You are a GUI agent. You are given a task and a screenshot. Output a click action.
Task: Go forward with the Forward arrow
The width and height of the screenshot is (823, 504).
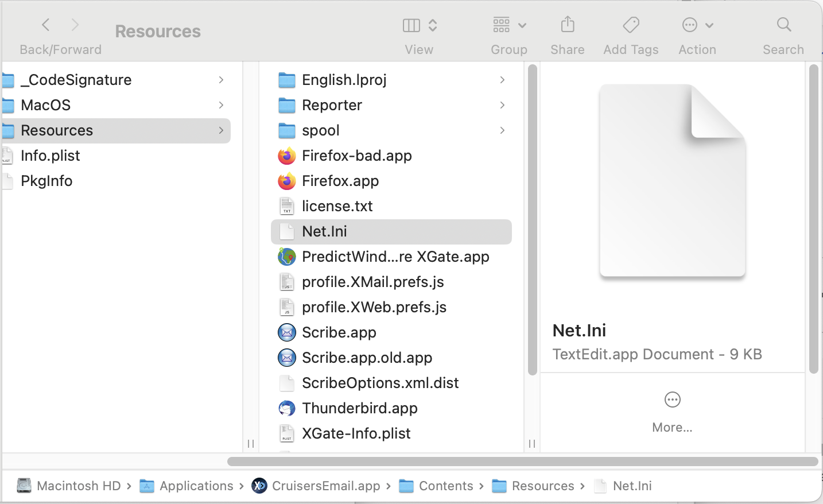[75, 25]
